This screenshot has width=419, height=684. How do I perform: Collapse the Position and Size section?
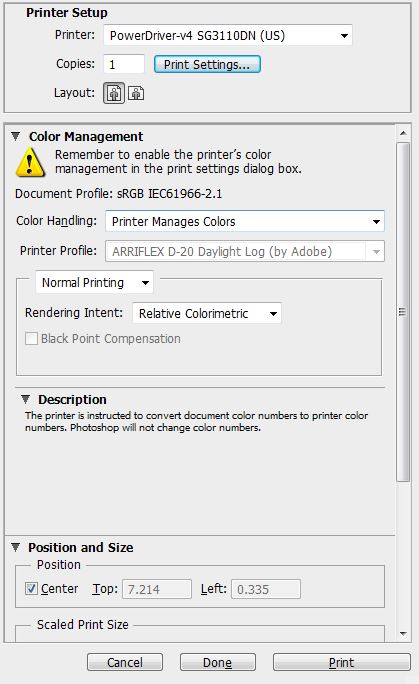coord(16,547)
